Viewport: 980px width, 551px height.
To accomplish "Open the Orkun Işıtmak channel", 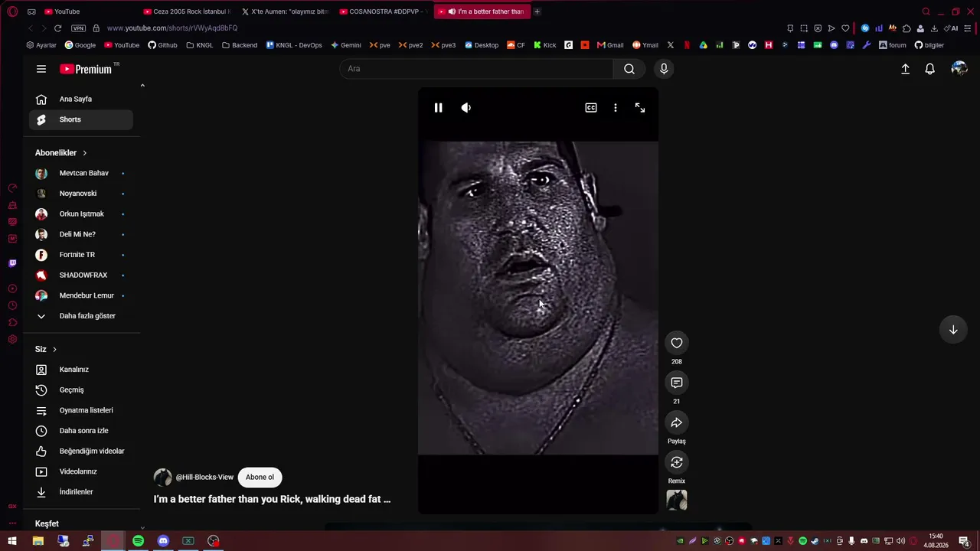I will pyautogui.click(x=81, y=214).
